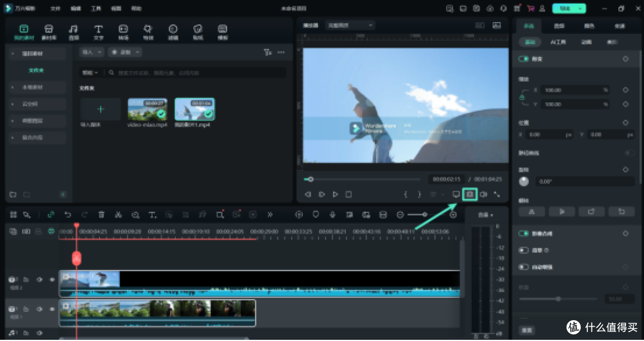Click the trash delete icon in the timeline toolbar
This screenshot has width=644, height=341.
[x=101, y=215]
